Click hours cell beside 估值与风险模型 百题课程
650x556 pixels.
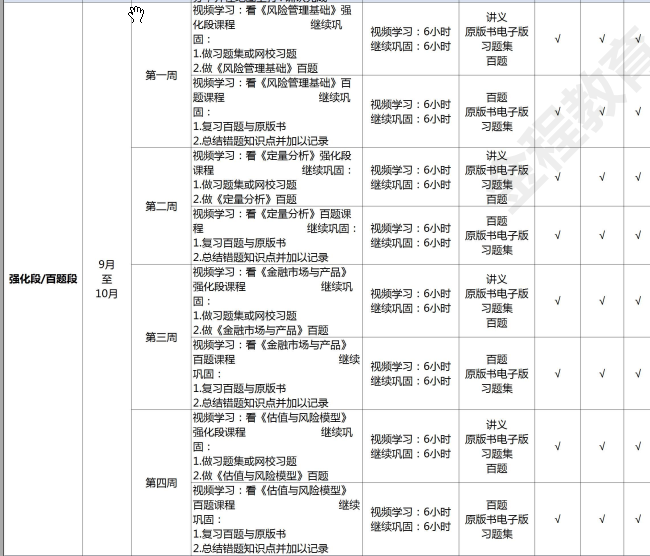click(x=410, y=519)
